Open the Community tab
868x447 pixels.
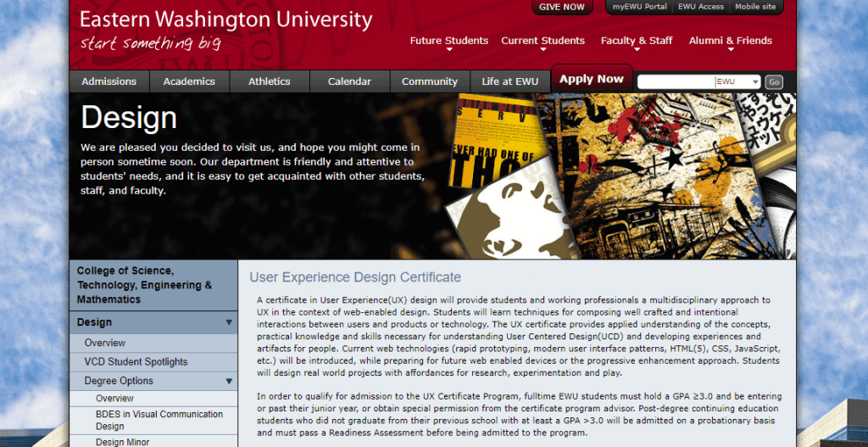(x=430, y=81)
